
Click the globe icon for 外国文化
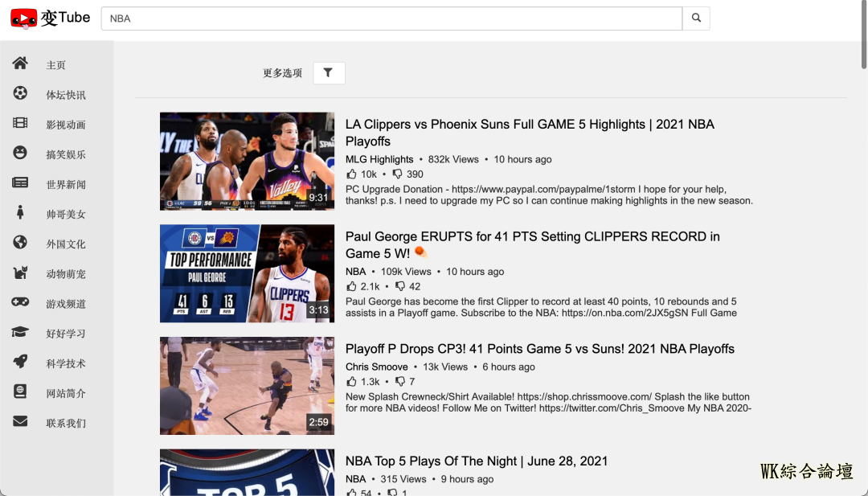[x=20, y=243]
